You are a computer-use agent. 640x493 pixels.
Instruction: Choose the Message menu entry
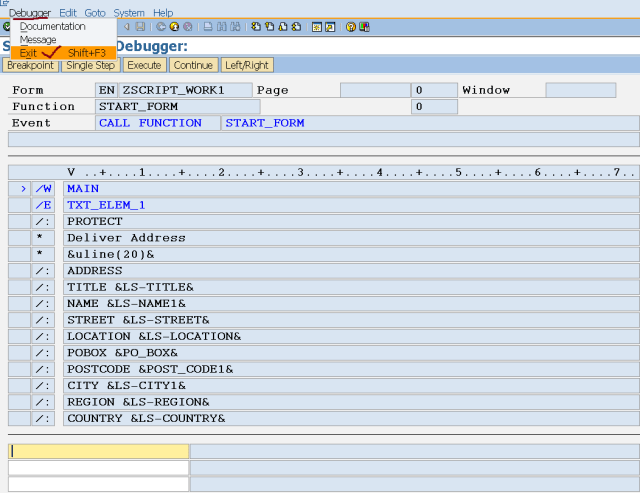(x=38, y=40)
